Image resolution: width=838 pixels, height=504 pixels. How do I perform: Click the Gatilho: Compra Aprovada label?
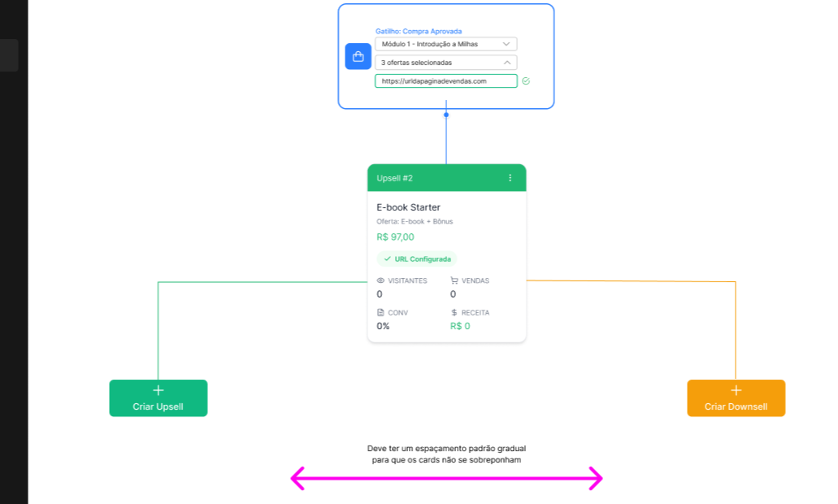pos(419,31)
